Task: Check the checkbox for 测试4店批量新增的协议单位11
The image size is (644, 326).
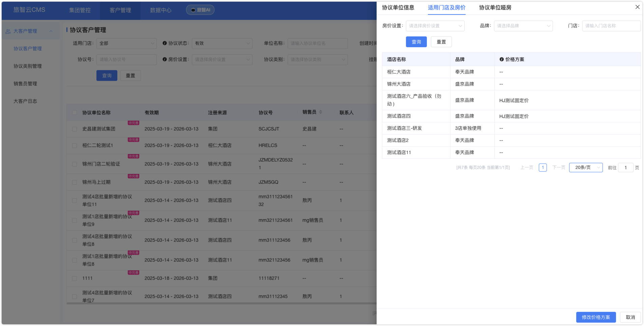Action: [75, 201]
